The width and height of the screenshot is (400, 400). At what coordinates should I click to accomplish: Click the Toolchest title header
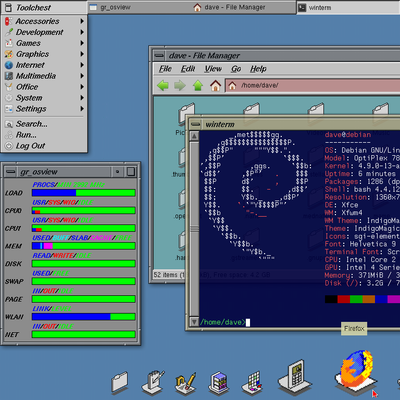coord(44,7)
